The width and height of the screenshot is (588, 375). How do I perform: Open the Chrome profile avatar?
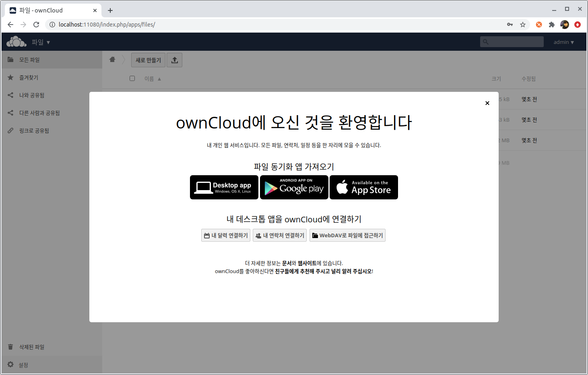click(x=565, y=25)
